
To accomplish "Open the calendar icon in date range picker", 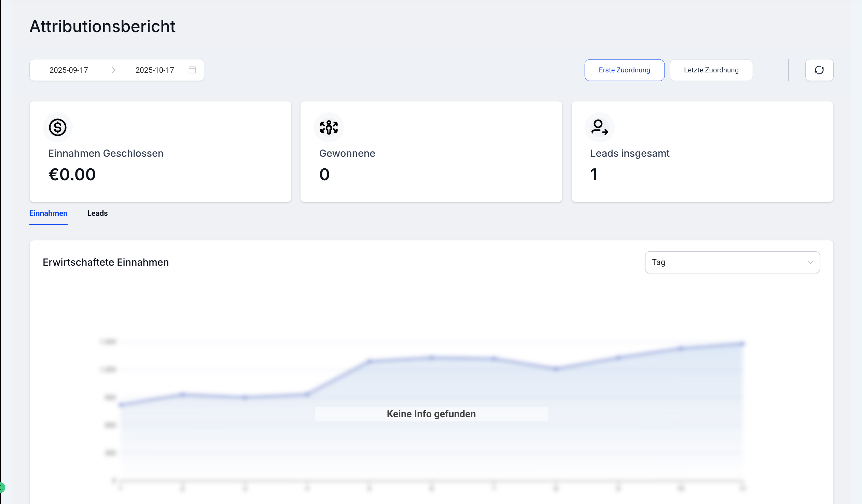I will (x=192, y=70).
